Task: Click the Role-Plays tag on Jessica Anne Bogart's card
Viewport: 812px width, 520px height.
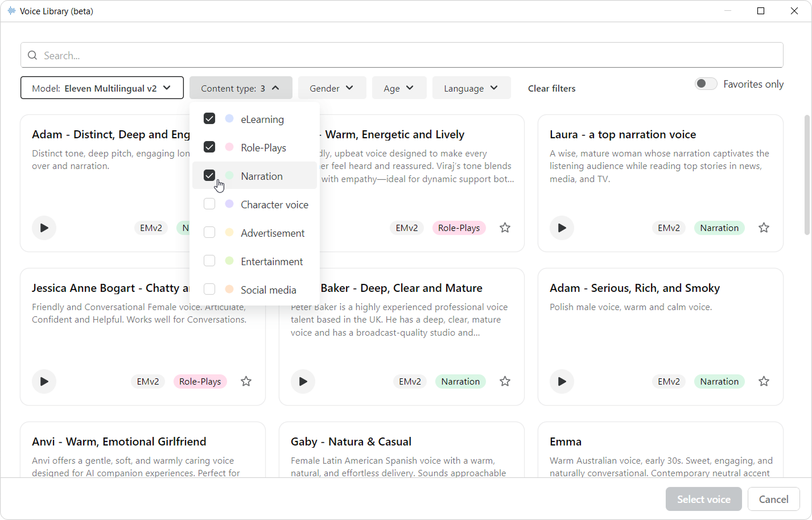Action: click(200, 382)
